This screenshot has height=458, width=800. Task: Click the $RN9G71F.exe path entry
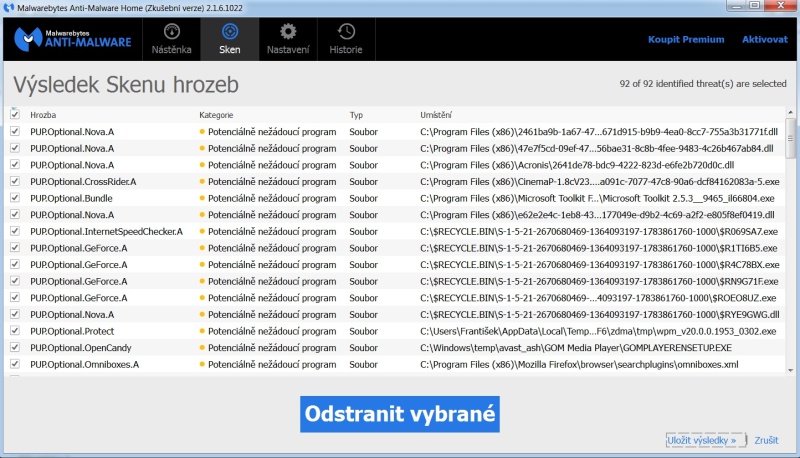pos(599,282)
